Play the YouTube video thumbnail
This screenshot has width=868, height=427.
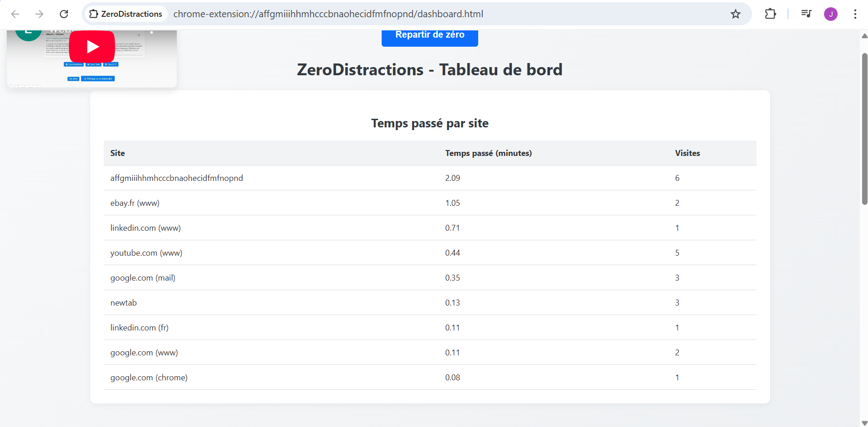coord(92,47)
